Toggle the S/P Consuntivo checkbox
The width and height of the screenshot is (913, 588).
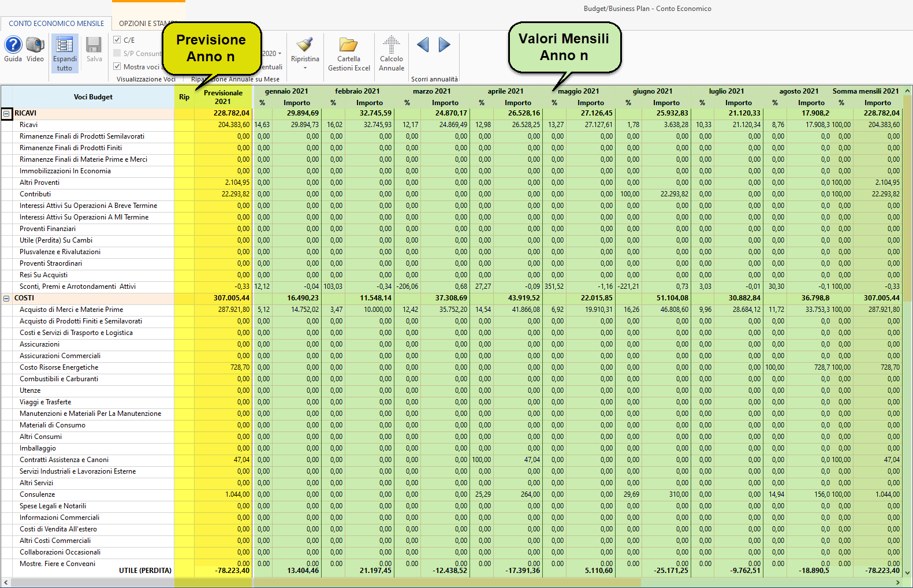pos(117,53)
